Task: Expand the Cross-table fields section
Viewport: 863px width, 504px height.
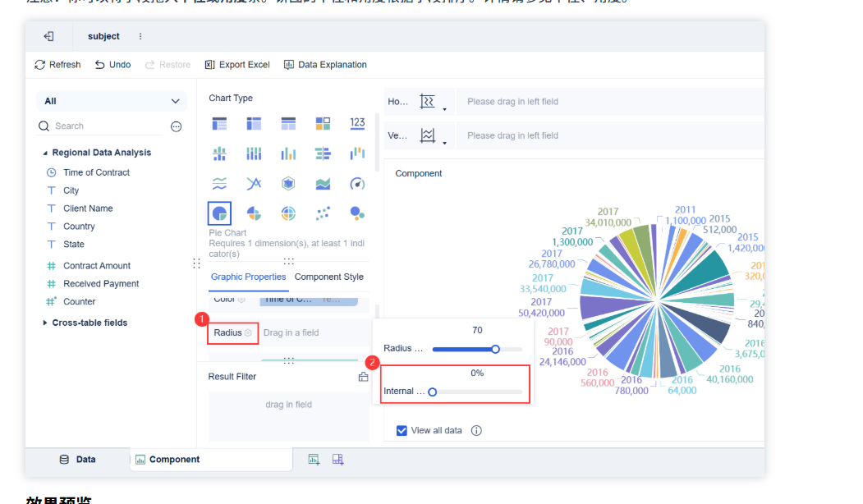Action: [45, 323]
